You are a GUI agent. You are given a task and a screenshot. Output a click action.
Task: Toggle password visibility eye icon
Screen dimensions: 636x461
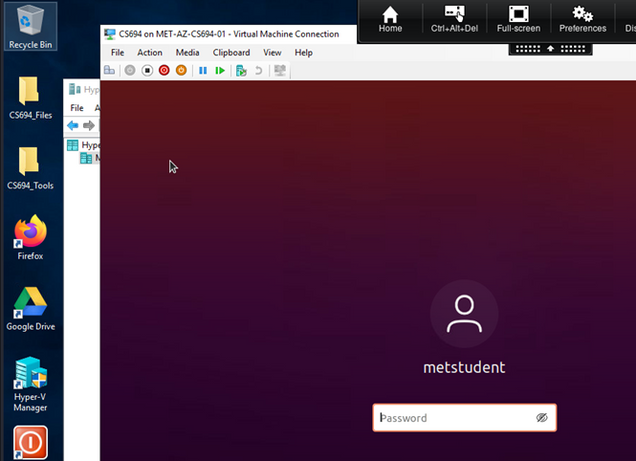point(542,418)
